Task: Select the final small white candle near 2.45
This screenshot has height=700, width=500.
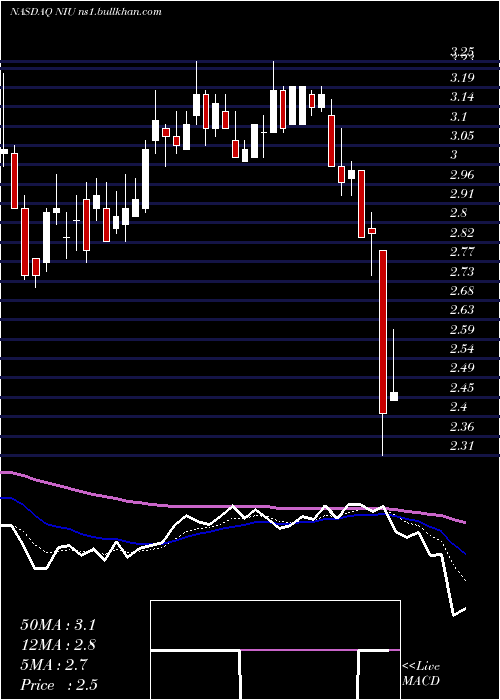Action: (x=394, y=396)
